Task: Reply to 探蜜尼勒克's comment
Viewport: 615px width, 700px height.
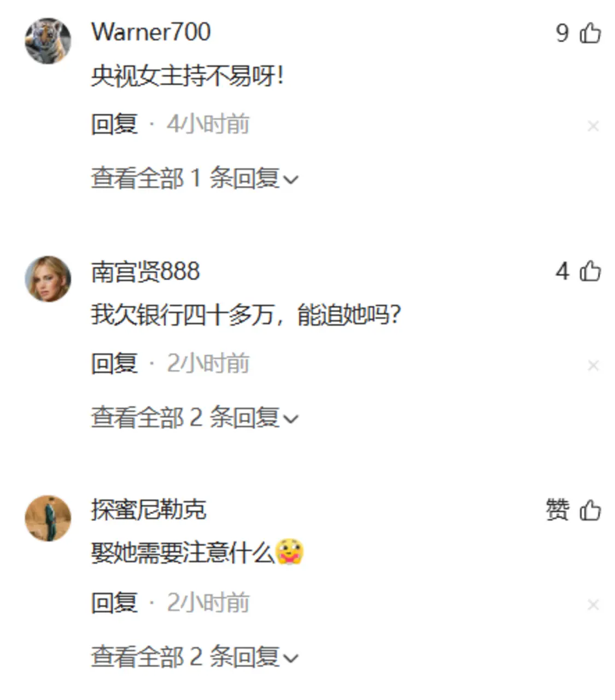Action: [114, 603]
